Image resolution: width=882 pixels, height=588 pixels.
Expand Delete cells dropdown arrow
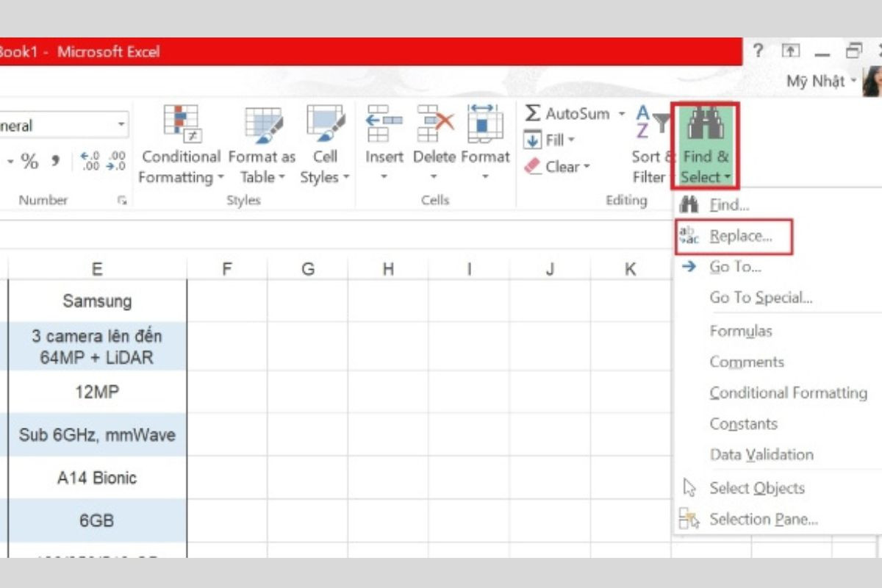coord(434,176)
